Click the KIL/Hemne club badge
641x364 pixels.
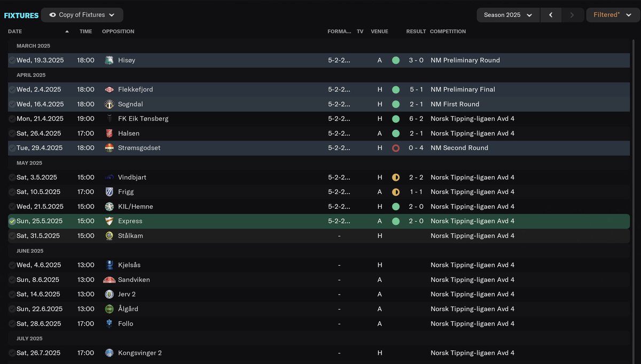tap(110, 207)
